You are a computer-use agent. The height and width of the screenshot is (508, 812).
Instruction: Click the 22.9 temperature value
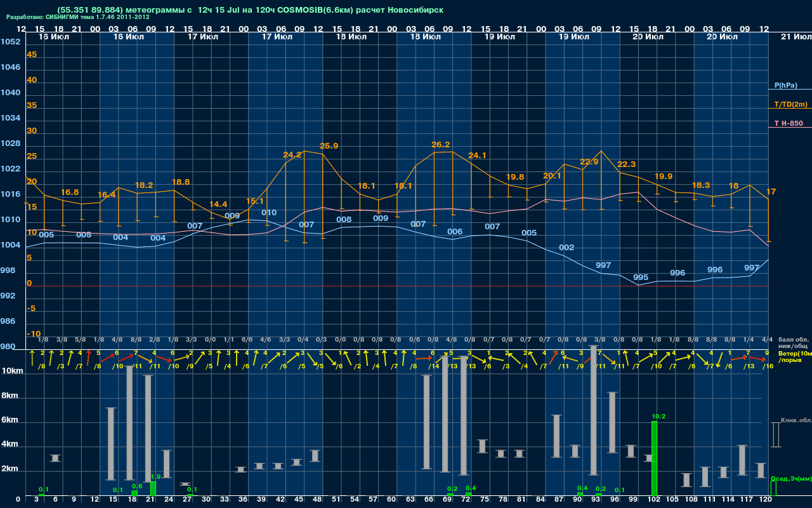tap(589, 162)
